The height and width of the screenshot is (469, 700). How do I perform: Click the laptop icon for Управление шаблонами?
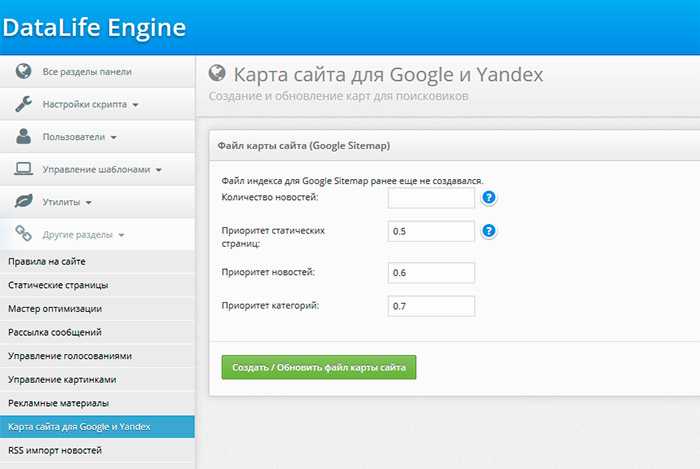[23, 169]
